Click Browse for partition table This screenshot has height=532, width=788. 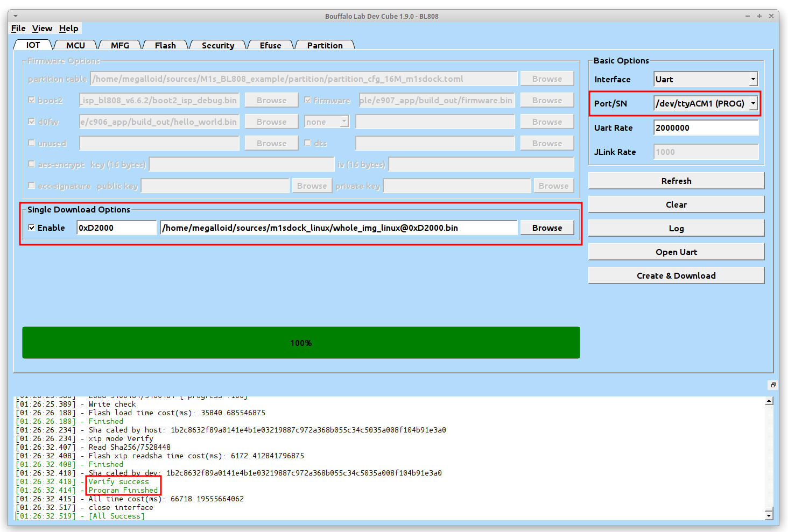pyautogui.click(x=547, y=79)
